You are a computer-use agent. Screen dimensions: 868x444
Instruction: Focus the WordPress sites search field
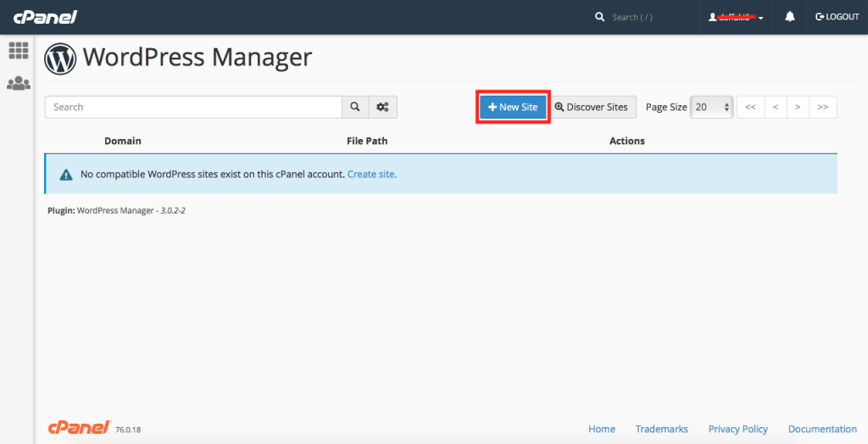pos(193,107)
